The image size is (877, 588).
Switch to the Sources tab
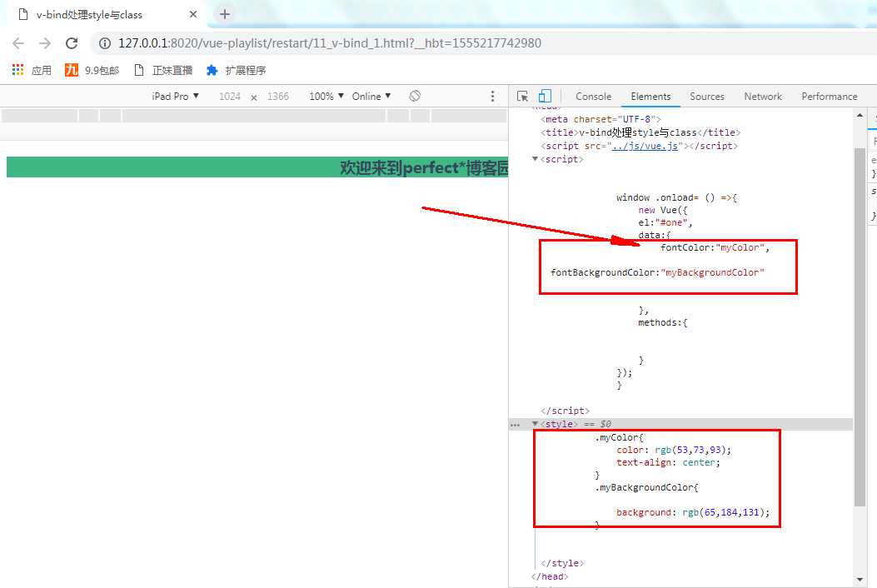tap(707, 97)
